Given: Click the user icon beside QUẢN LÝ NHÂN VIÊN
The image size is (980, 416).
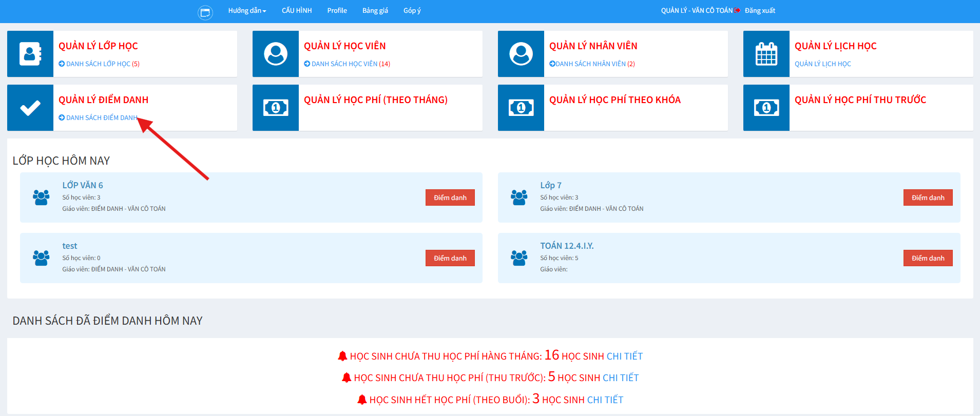Looking at the screenshot, I should tap(521, 54).
